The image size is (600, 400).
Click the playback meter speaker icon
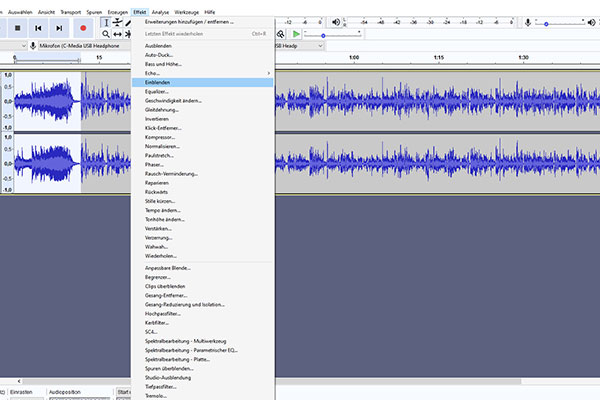point(336,22)
